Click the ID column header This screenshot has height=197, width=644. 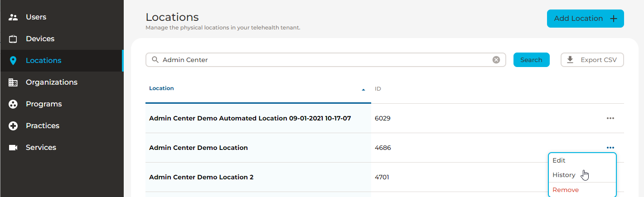click(x=378, y=89)
